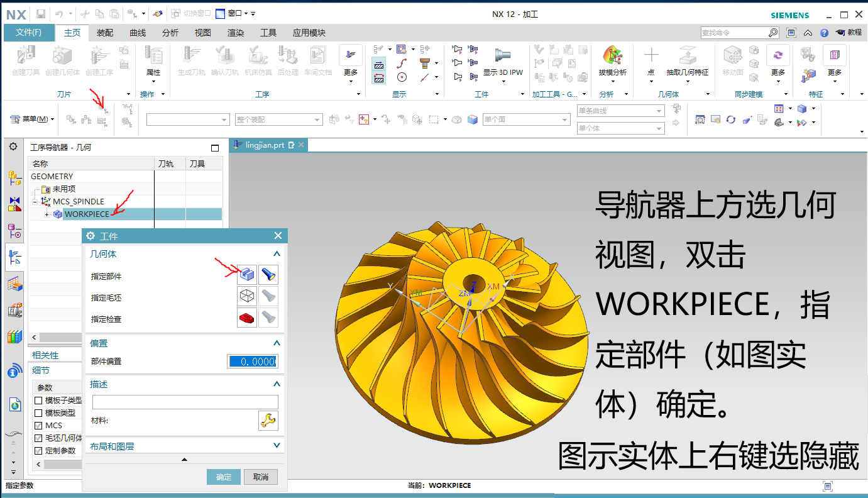Click the help question mark icon
This screenshot has width=868, height=498.
824,33
